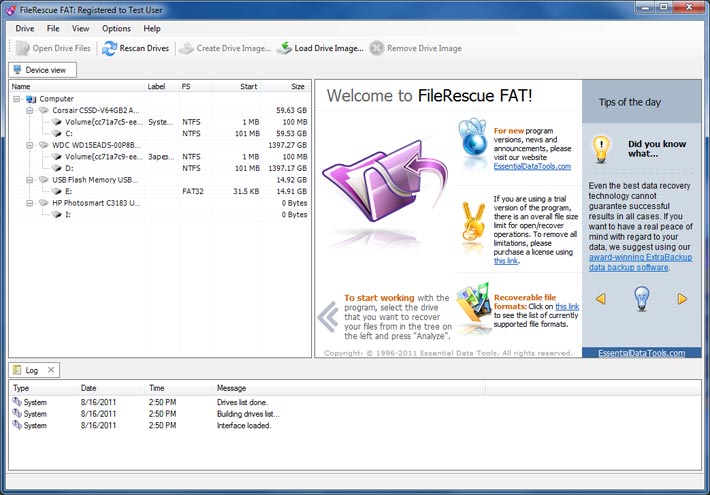Click the E: volume icon
710x495 pixels.
(56, 192)
